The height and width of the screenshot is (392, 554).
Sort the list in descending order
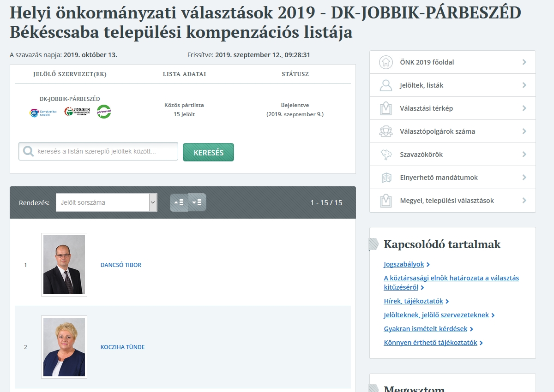tap(197, 202)
